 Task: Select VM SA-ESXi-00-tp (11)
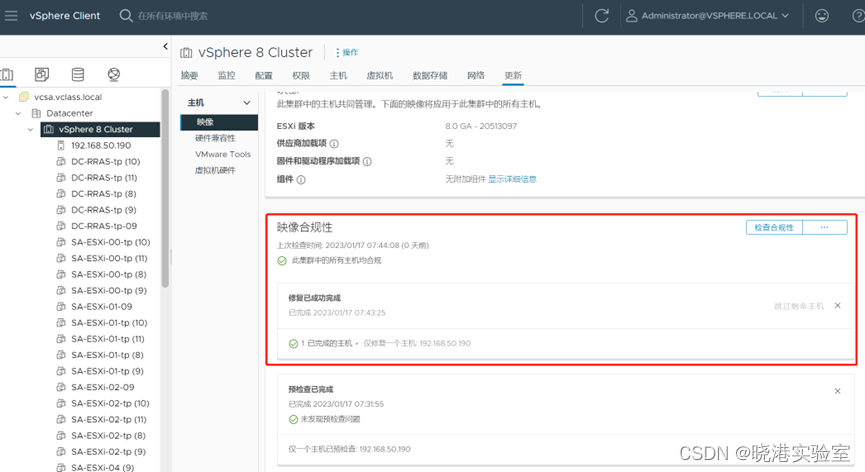(109, 258)
